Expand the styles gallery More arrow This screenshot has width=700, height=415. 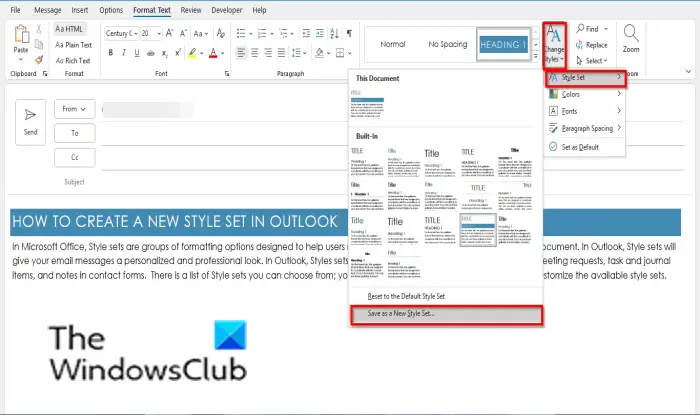[536, 56]
